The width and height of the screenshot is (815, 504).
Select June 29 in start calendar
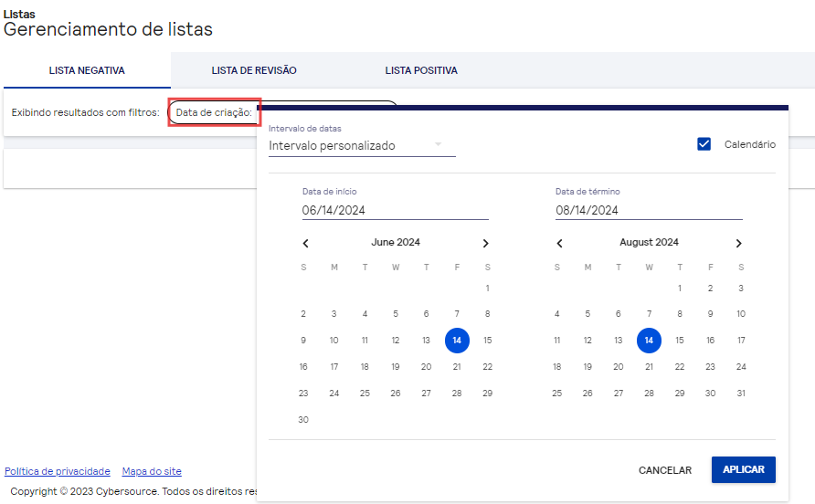click(x=488, y=394)
